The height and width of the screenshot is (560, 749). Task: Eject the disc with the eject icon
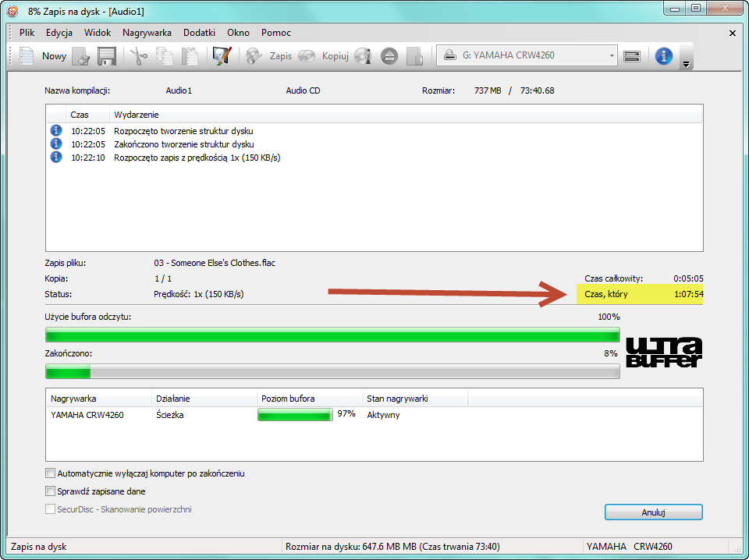(x=389, y=56)
